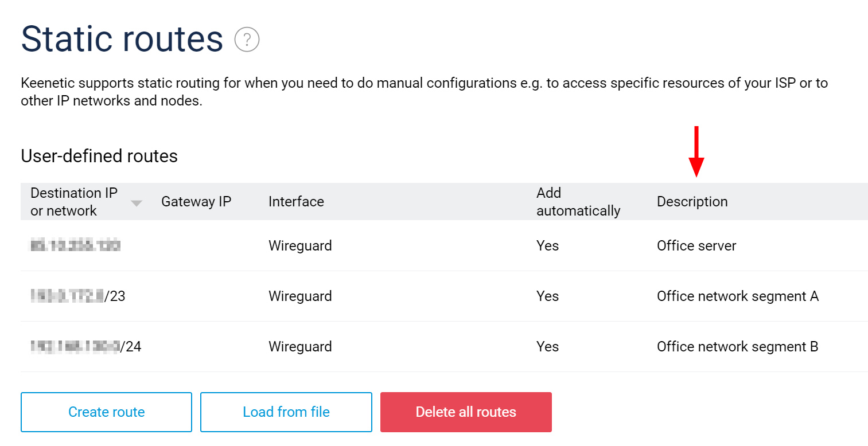The height and width of the screenshot is (446, 868).
Task: Click the Interface column header
Action: pos(296,201)
